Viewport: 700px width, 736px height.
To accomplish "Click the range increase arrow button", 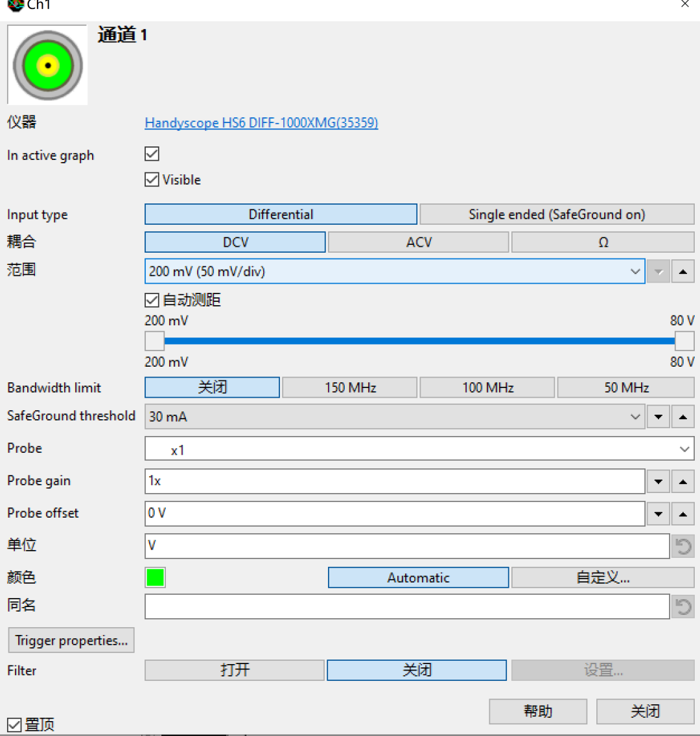I will pyautogui.click(x=683, y=271).
